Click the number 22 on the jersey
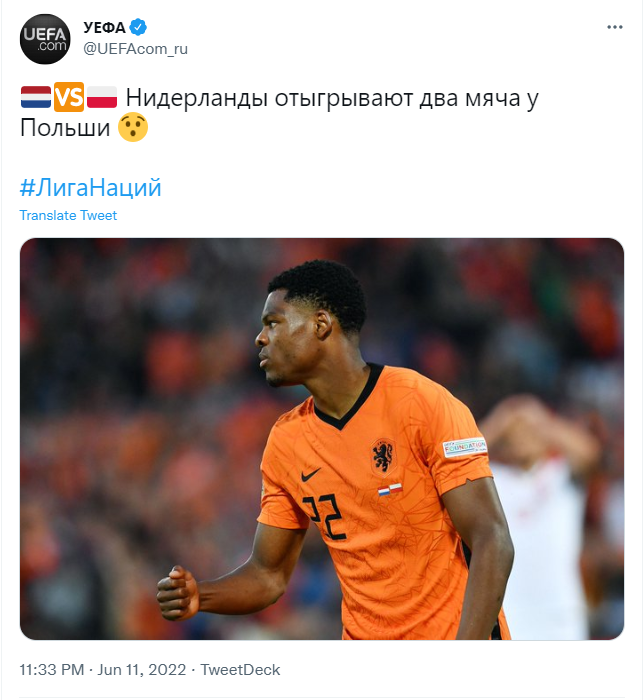This screenshot has height=700, width=643. pyautogui.click(x=325, y=516)
